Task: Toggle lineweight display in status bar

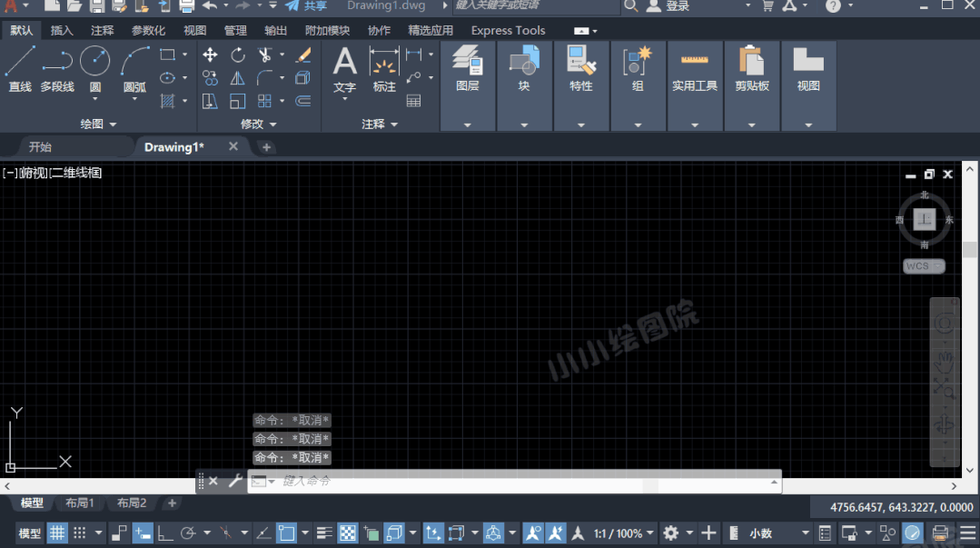Action: (323, 533)
